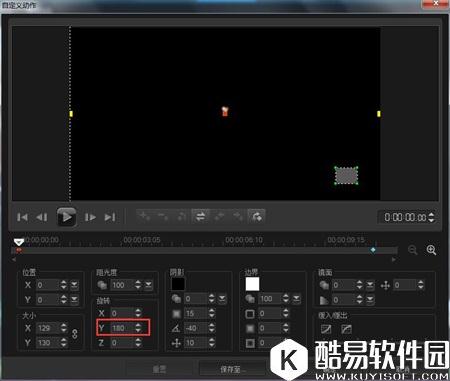The width and height of the screenshot is (450, 381).
Task: Click the reverse keyframes swap icon
Action: point(200,216)
